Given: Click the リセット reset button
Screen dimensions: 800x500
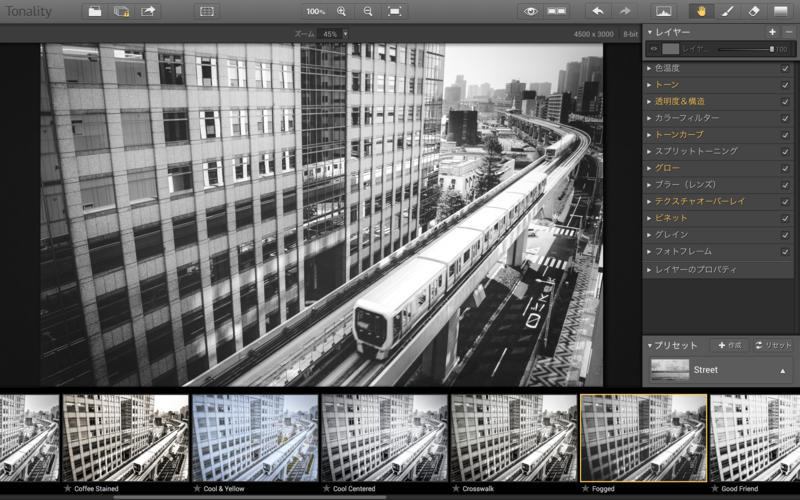Looking at the screenshot, I should tap(773, 345).
